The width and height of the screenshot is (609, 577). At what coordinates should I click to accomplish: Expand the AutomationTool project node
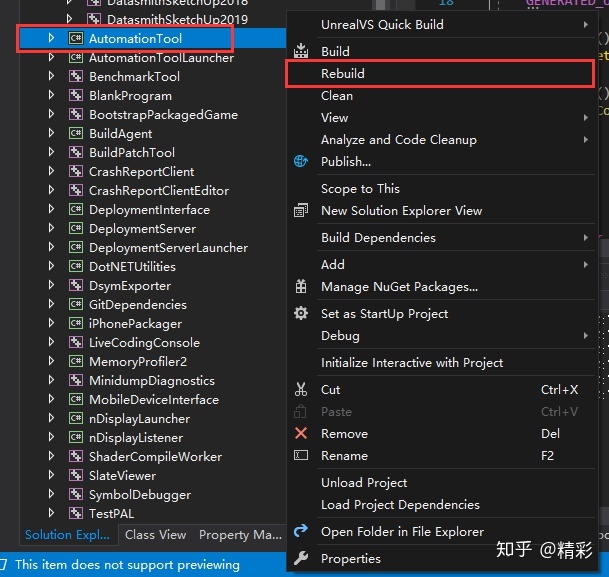click(51, 38)
